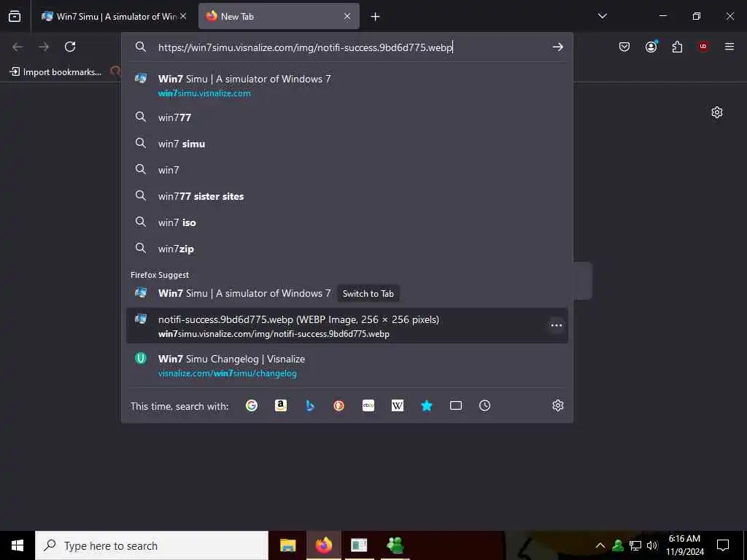Select the win777 search suggestion
The width and height of the screenshot is (747, 560).
coord(347,117)
